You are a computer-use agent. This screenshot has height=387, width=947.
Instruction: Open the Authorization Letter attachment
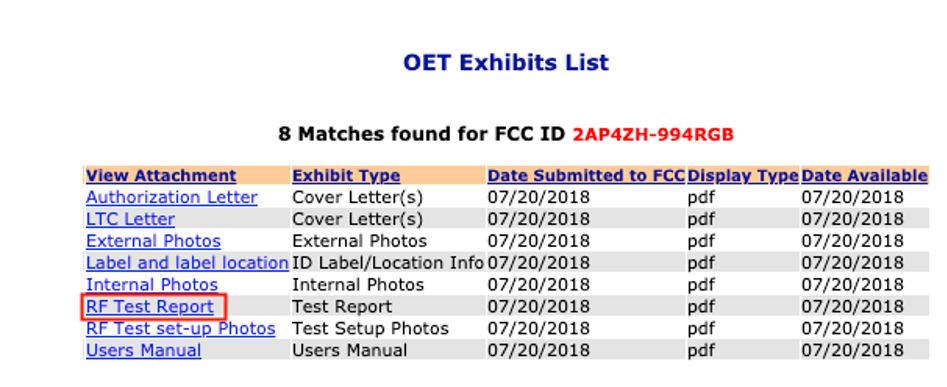coord(172,197)
